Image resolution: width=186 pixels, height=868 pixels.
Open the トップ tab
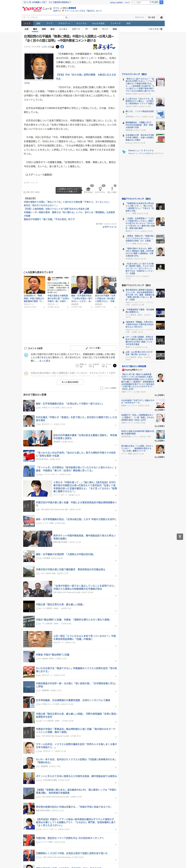27,23
